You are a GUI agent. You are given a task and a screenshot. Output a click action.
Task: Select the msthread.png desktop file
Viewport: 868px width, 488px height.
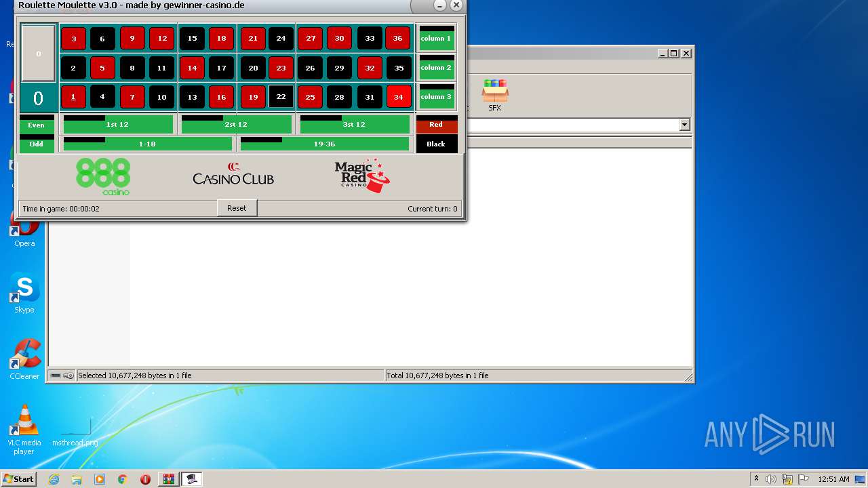pyautogui.click(x=75, y=432)
